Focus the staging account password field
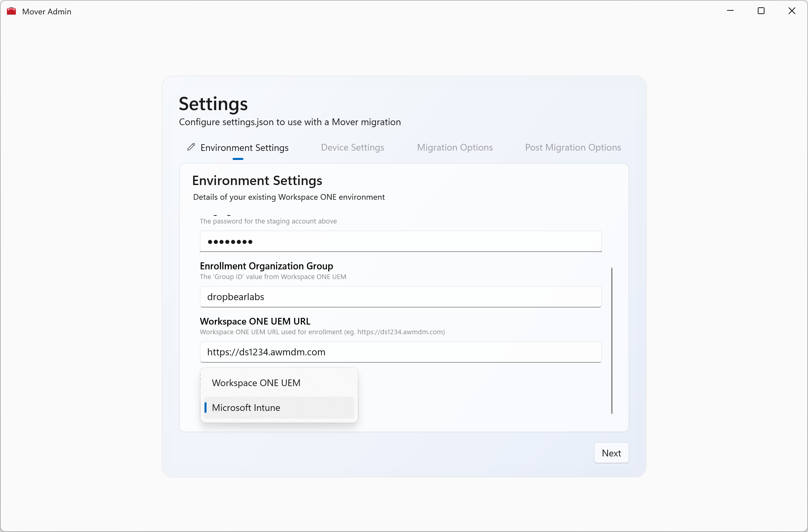808x532 pixels. pos(401,242)
